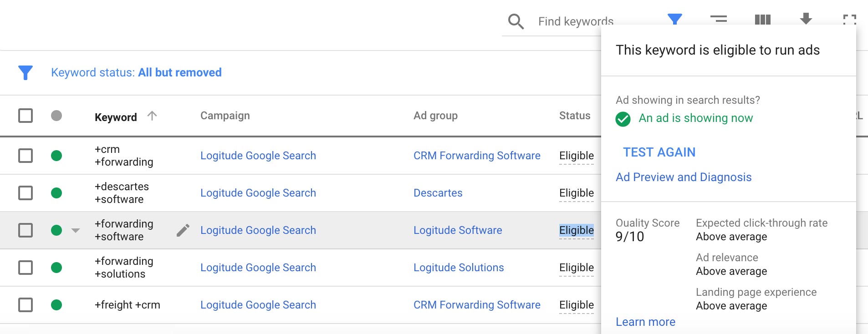The image size is (868, 334).
Task: Open Logitude Google Search campaign in +crm +forwarding row
Action: coord(258,156)
